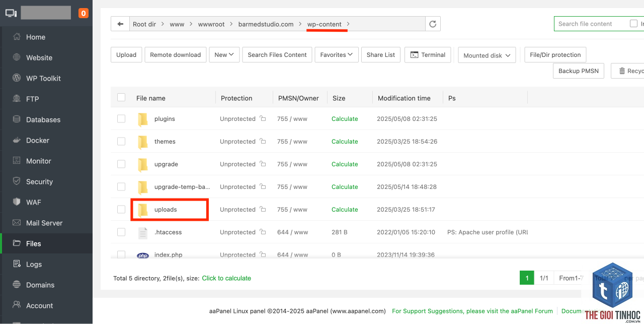
Task: Launch the Terminal button
Action: (x=428, y=55)
